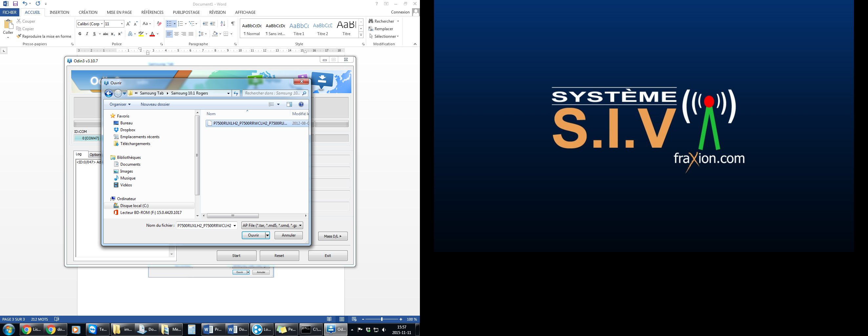The width and height of the screenshot is (868, 336).
Task: Expand the Word styles gallery
Action: (361, 35)
